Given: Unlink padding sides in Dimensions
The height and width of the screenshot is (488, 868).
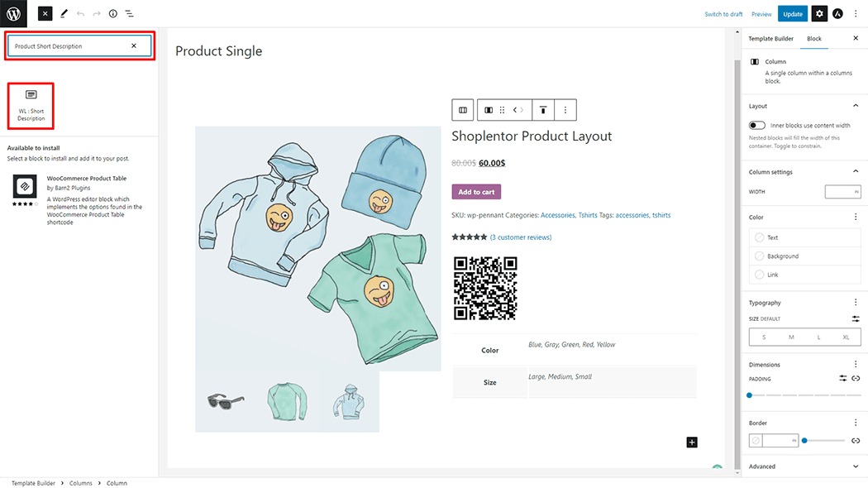Looking at the screenshot, I should coord(856,378).
